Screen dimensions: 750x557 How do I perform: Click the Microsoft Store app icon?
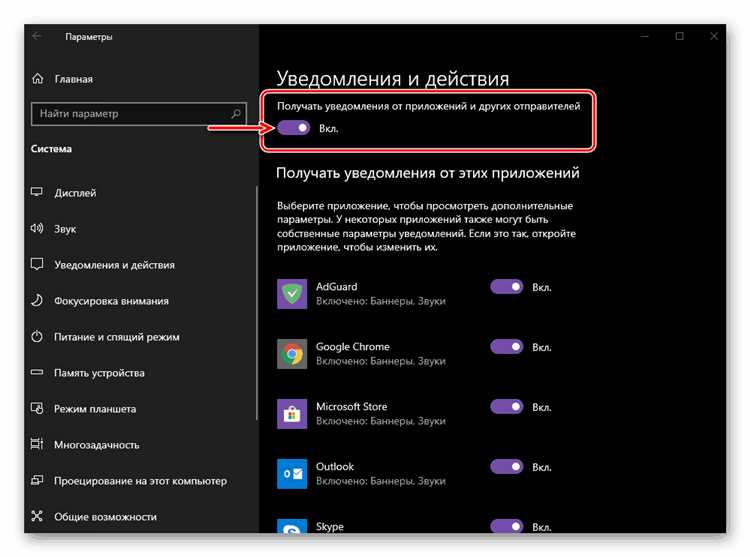pyautogui.click(x=293, y=413)
